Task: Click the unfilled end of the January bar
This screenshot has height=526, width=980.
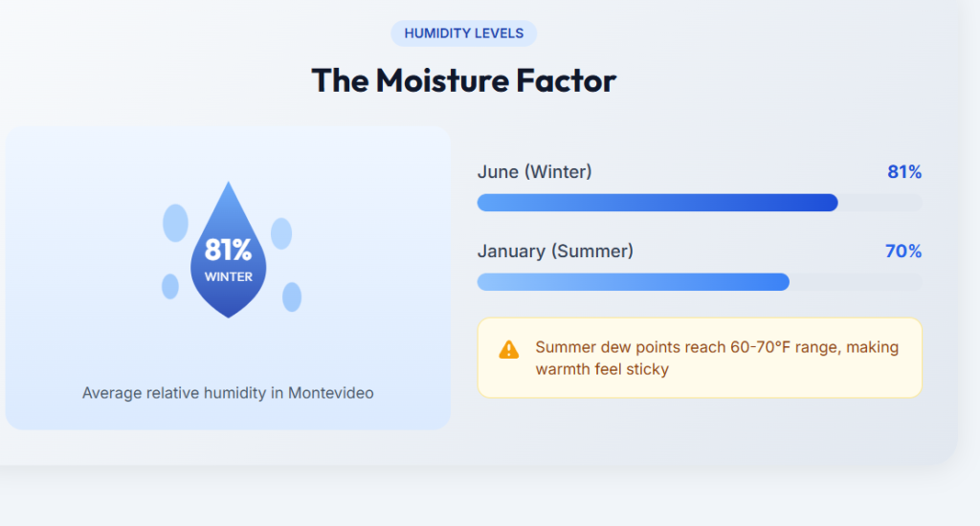Action: (856, 281)
